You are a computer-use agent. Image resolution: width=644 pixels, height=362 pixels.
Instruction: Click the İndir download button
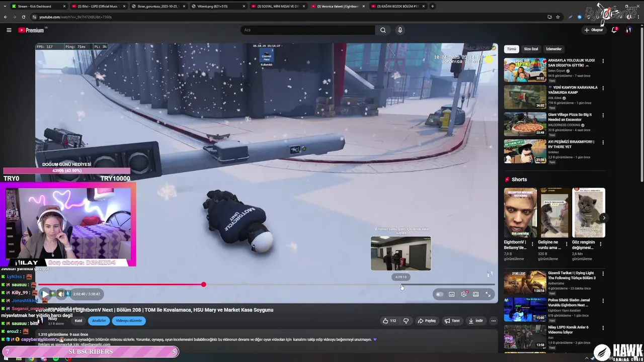pos(475,321)
